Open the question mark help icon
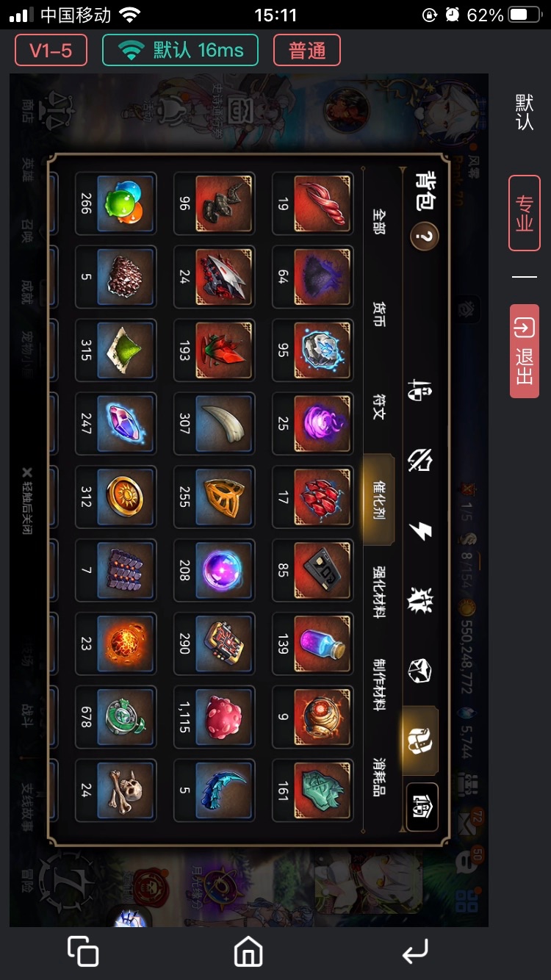Image resolution: width=551 pixels, height=980 pixels. pyautogui.click(x=425, y=237)
